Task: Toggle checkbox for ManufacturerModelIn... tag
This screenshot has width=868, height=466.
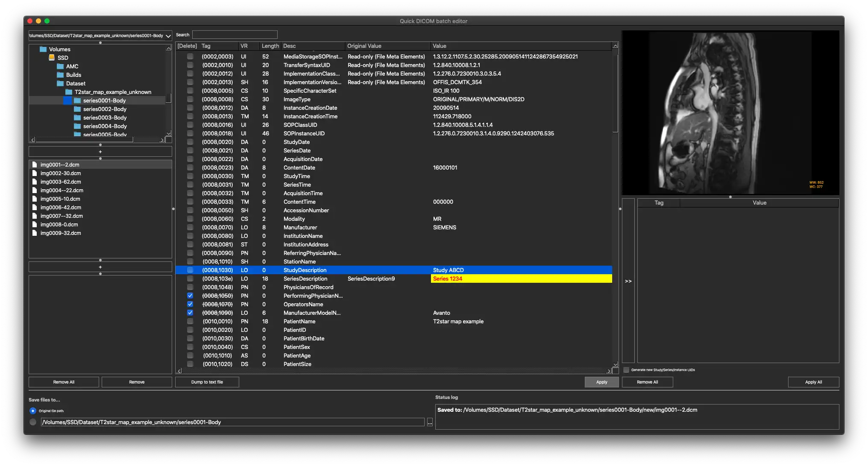Action: [x=189, y=313]
